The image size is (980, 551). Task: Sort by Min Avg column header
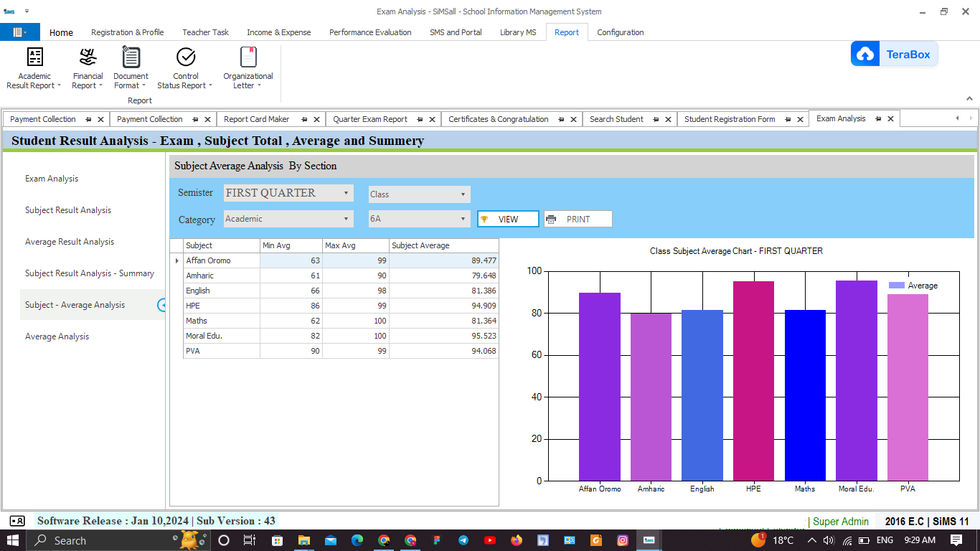pyautogui.click(x=291, y=245)
